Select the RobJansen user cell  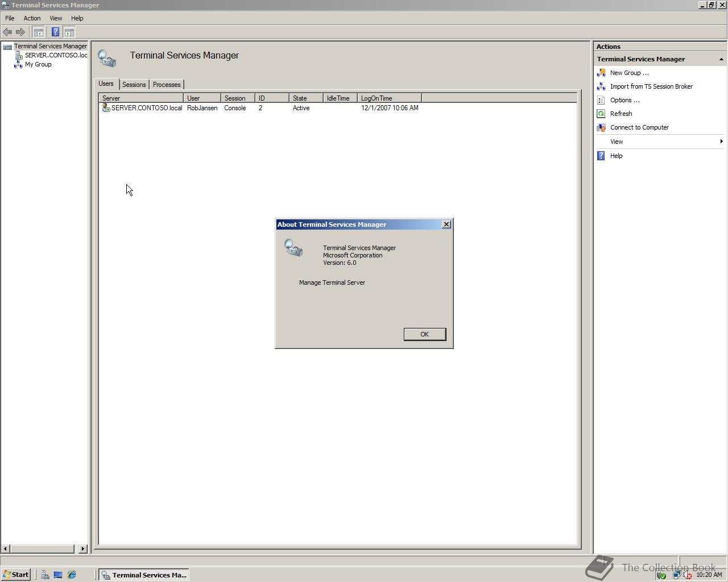[202, 108]
